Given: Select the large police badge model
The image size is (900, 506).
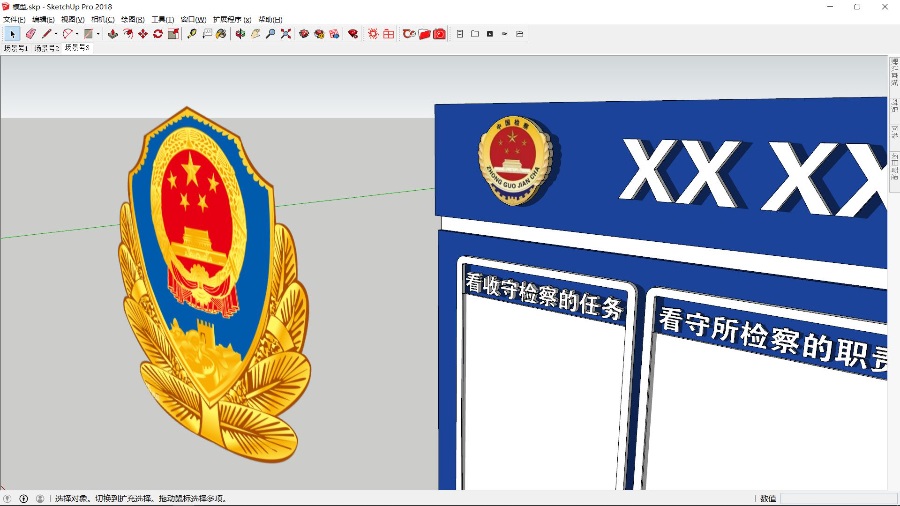Looking at the screenshot, I should pyautogui.click(x=214, y=284).
